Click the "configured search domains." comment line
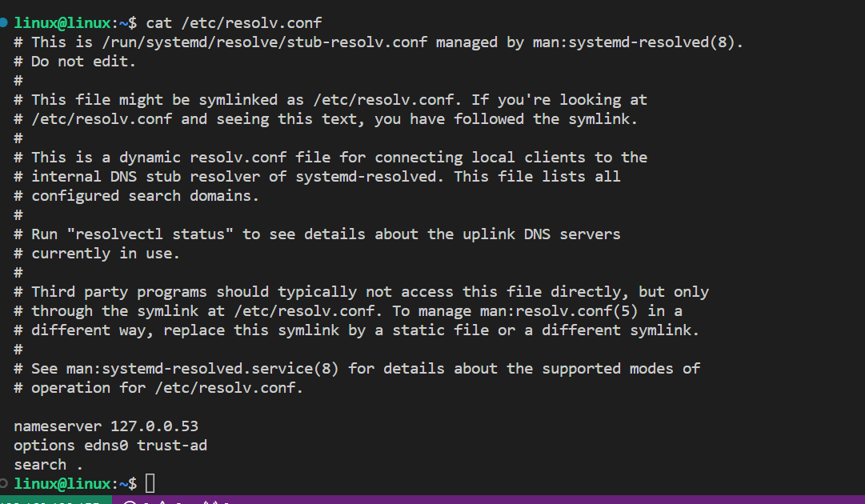The width and height of the screenshot is (865, 504). 145,196
